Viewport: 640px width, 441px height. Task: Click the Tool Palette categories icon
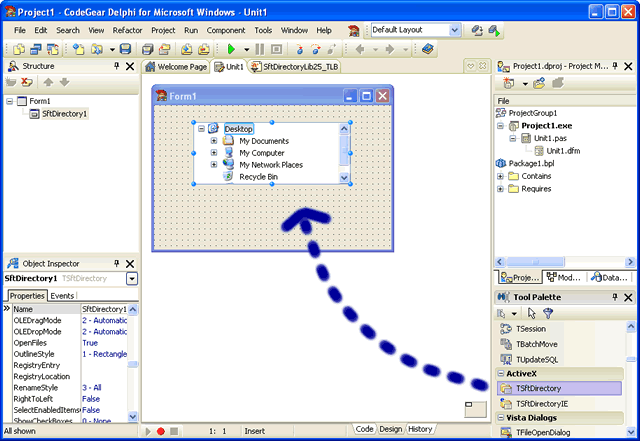pos(501,313)
